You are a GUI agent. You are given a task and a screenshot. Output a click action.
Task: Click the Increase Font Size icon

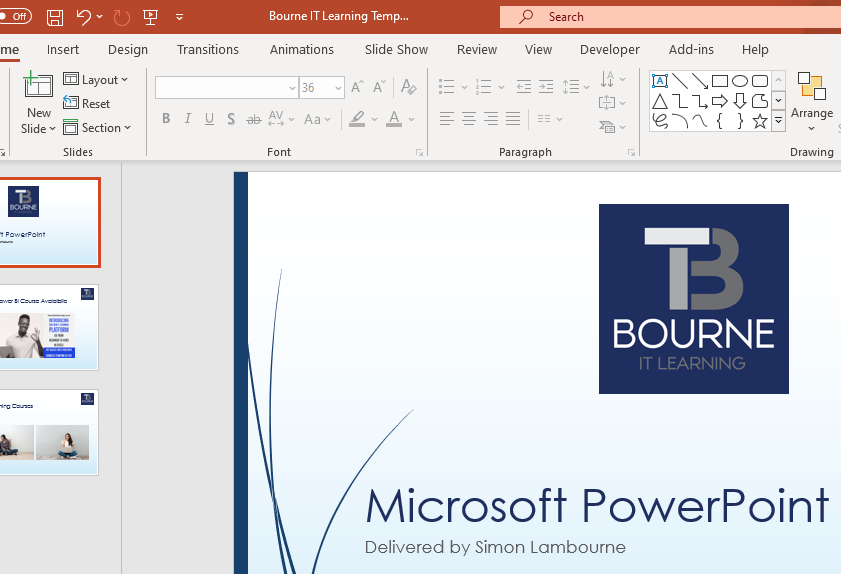(x=357, y=88)
